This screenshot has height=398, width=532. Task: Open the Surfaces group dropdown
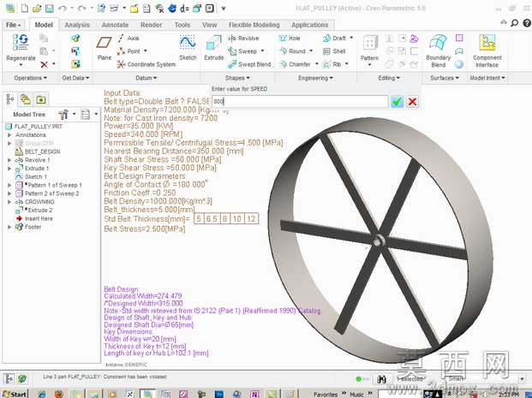click(x=445, y=78)
